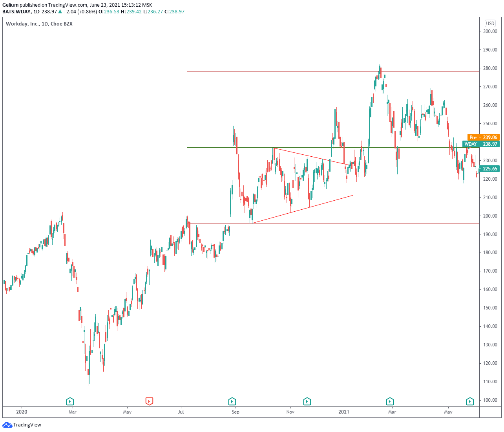504x432 pixels.
Task: Click the orange Pre 239.06 price label
Action: click(484, 137)
